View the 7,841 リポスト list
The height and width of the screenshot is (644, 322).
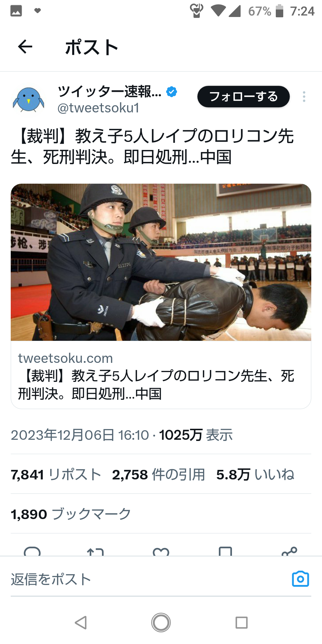point(56,474)
